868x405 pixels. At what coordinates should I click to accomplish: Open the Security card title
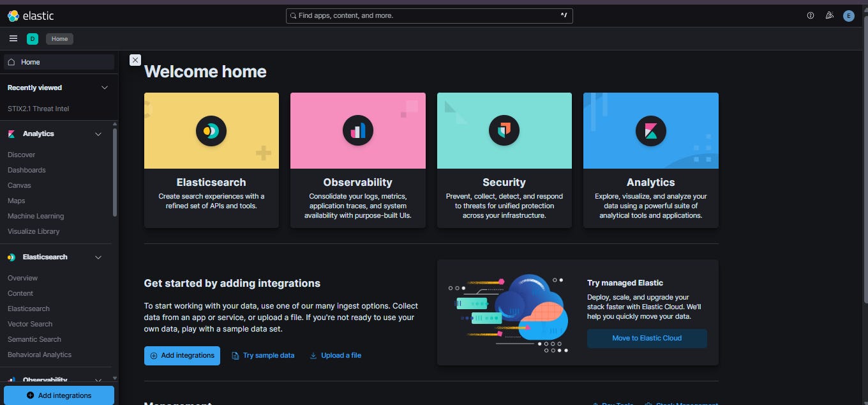[x=504, y=182]
